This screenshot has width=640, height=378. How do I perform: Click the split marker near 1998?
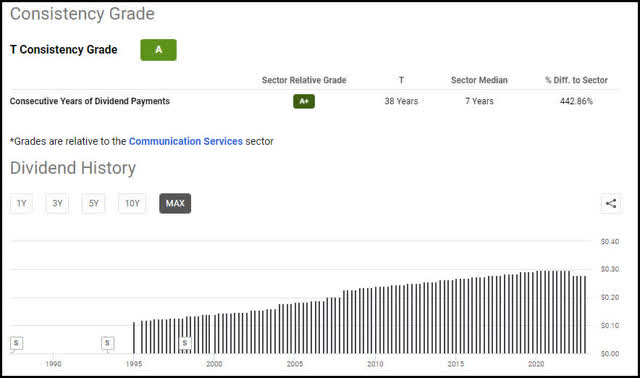(x=185, y=343)
